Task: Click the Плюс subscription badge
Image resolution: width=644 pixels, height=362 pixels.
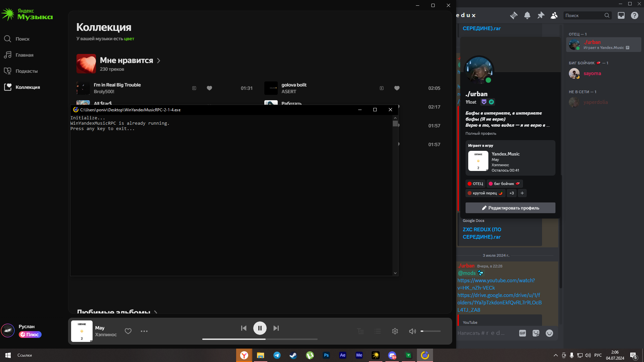Action: tap(30, 335)
